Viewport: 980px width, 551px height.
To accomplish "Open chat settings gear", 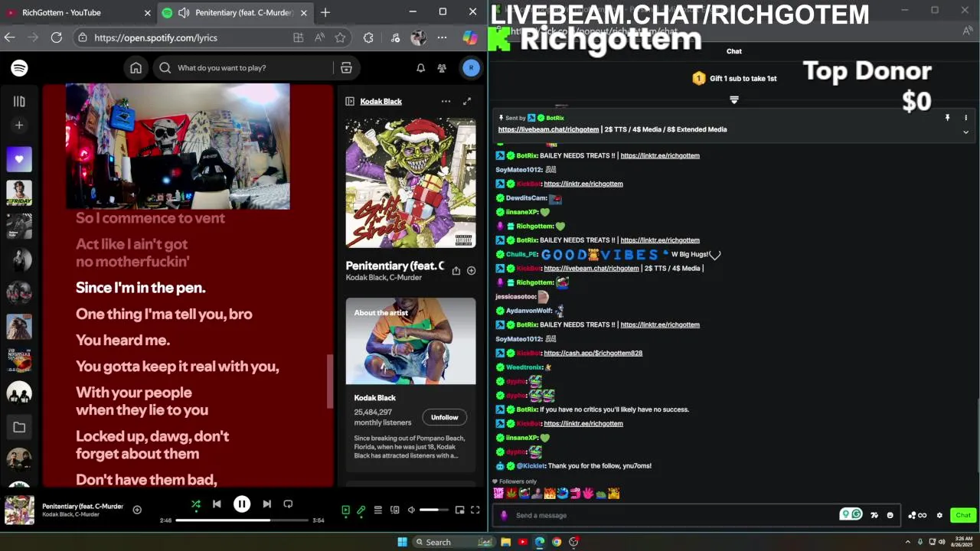I will [939, 515].
